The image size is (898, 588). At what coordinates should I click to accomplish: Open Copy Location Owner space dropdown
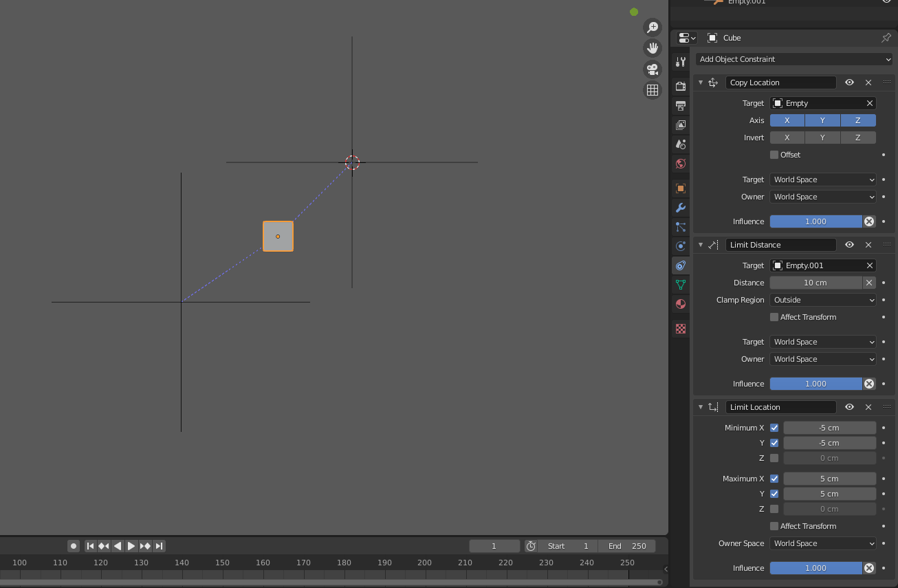pyautogui.click(x=823, y=197)
